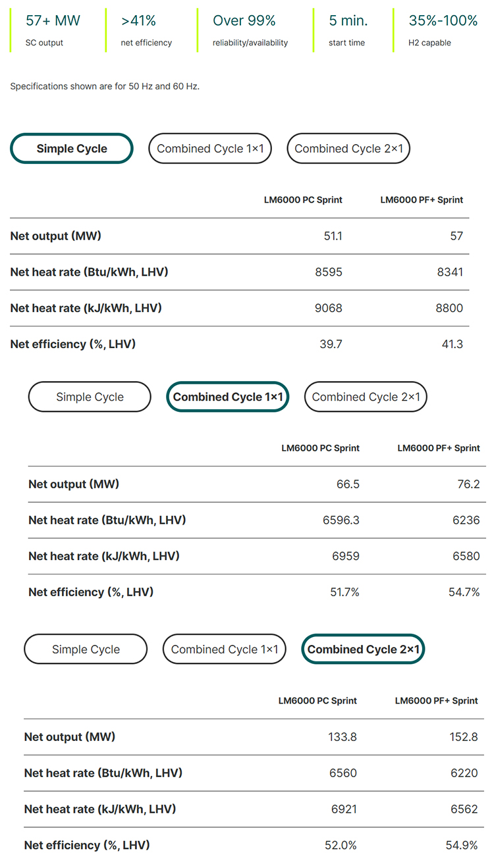Click the 76.2 net output value
The width and height of the screenshot is (494, 868).
coord(468,484)
